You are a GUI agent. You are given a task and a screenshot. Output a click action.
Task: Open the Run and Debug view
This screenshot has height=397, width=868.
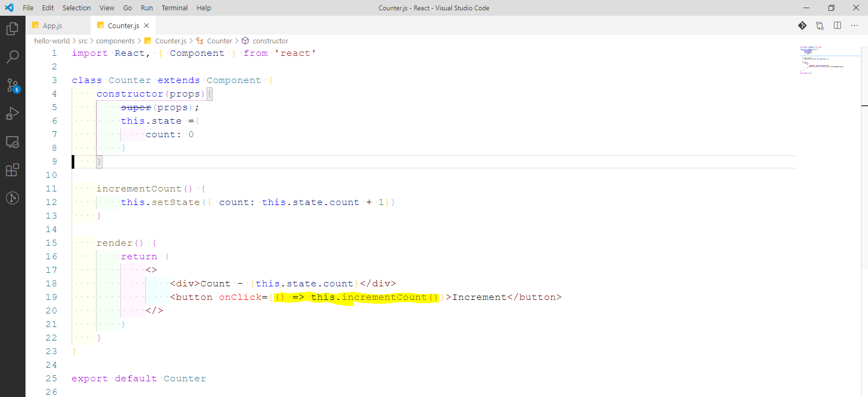pyautogui.click(x=12, y=113)
